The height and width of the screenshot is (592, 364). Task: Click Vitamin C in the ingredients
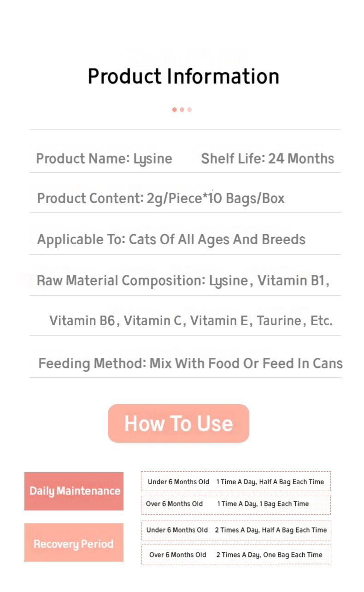(x=153, y=321)
